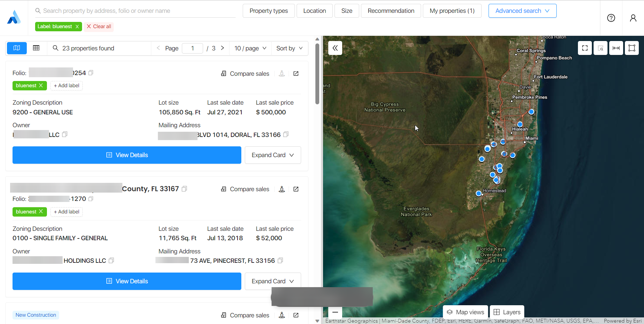Switch to table grid view
The height and width of the screenshot is (324, 644).
coord(36,48)
